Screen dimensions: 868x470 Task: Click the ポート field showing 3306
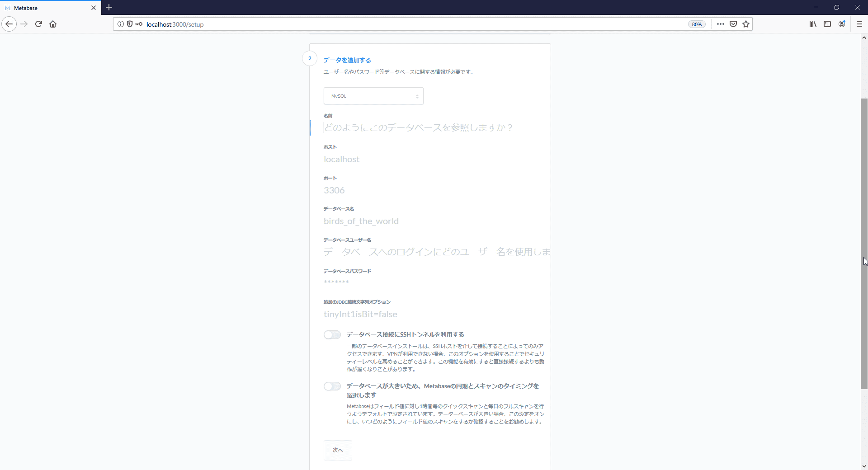(430, 190)
